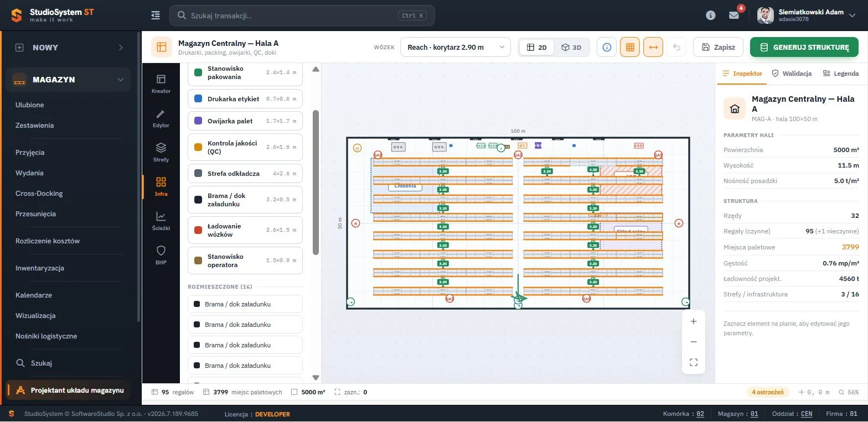This screenshot has height=422, width=868.
Task: Open Nośniki logistyczne
Action: click(46, 336)
